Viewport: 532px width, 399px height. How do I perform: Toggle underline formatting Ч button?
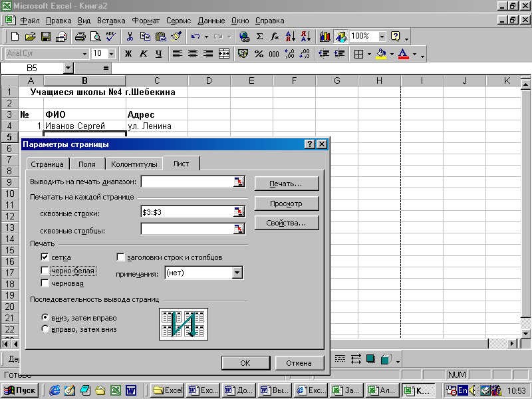click(159, 54)
